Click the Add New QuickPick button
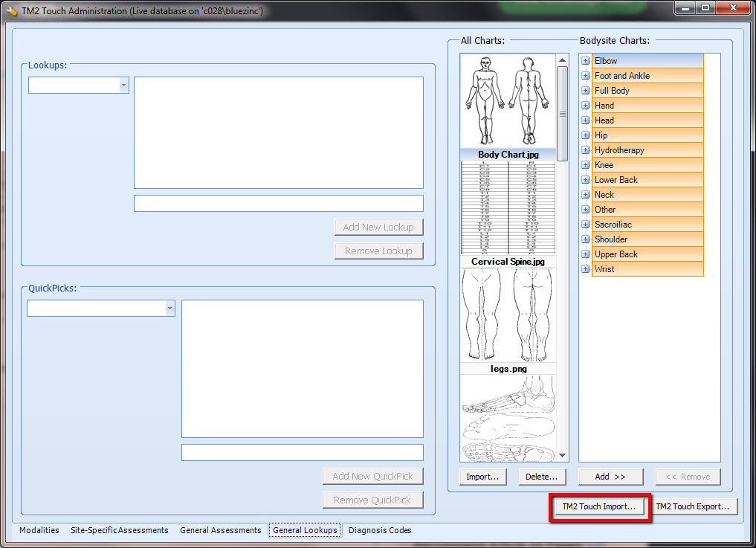This screenshot has height=548, width=756. (372, 476)
